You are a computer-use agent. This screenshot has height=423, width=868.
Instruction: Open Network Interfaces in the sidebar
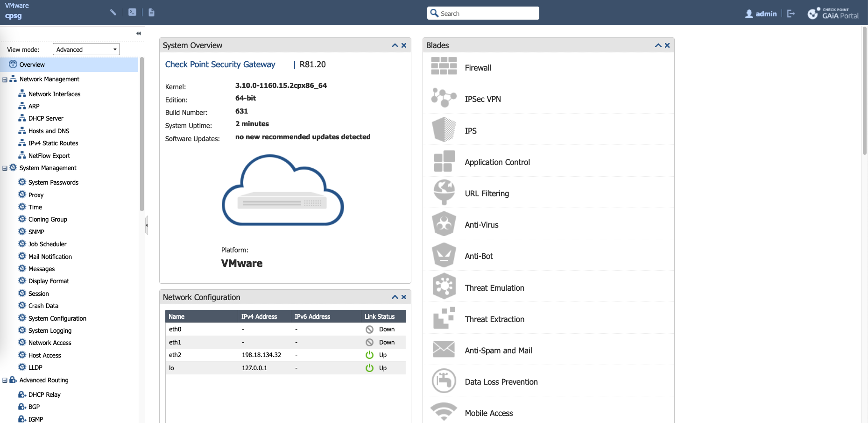54,94
